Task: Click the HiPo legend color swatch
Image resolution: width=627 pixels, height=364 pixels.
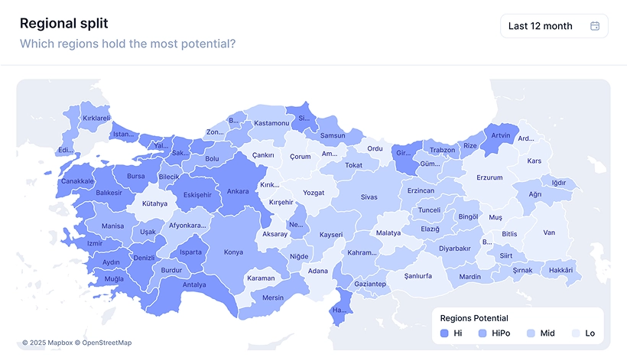Action: pos(482,333)
